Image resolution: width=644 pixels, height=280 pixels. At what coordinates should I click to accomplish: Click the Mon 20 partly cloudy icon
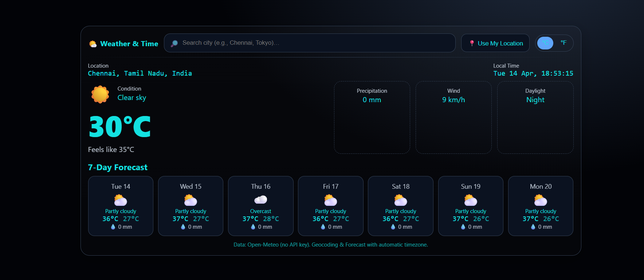pyautogui.click(x=541, y=200)
